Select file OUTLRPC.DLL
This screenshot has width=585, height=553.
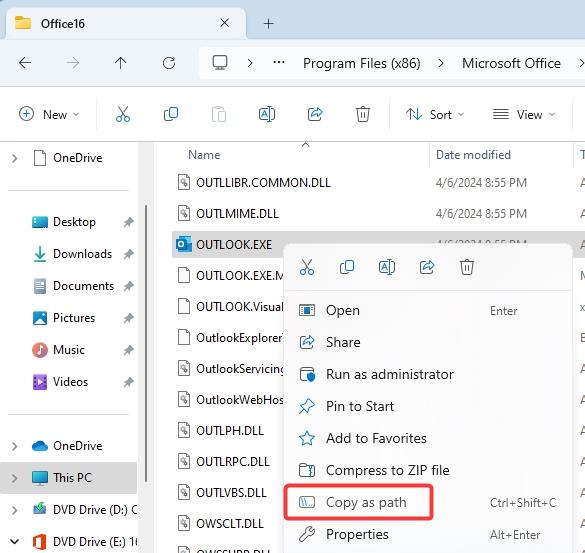coord(233,462)
